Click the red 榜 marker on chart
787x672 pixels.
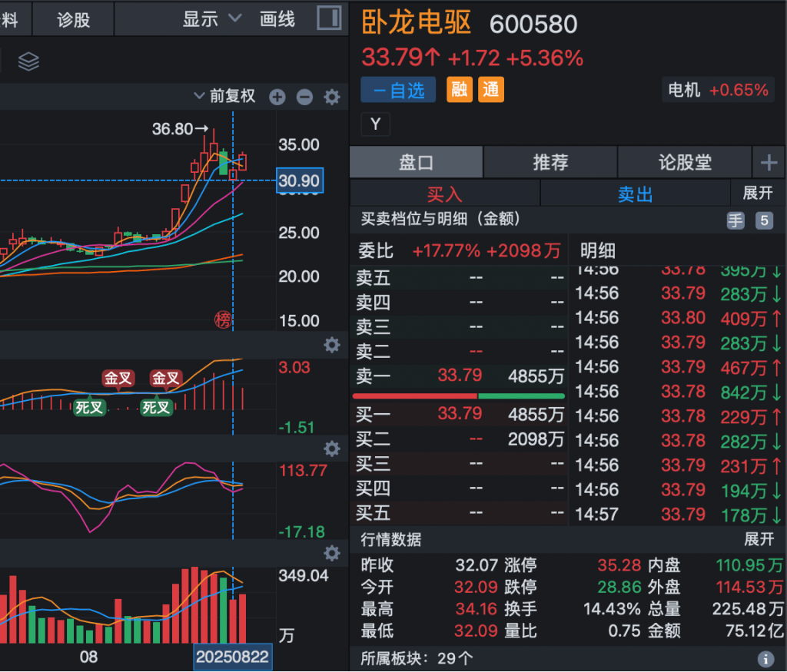click(x=223, y=319)
